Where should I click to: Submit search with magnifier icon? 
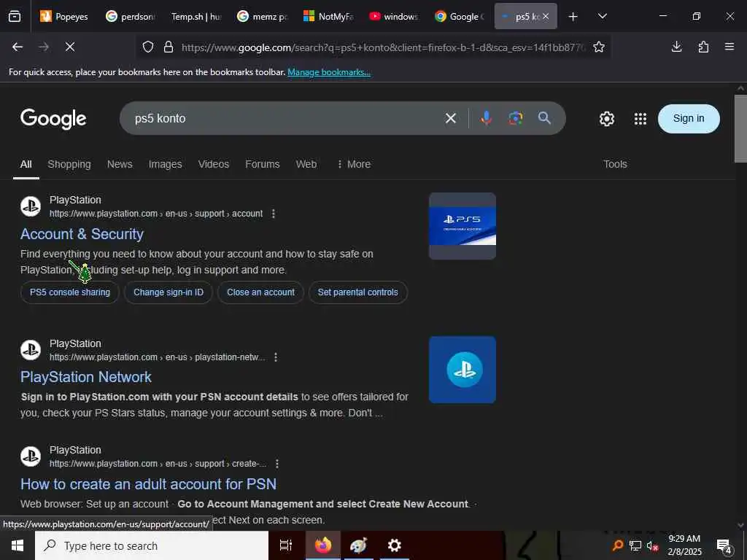544,118
